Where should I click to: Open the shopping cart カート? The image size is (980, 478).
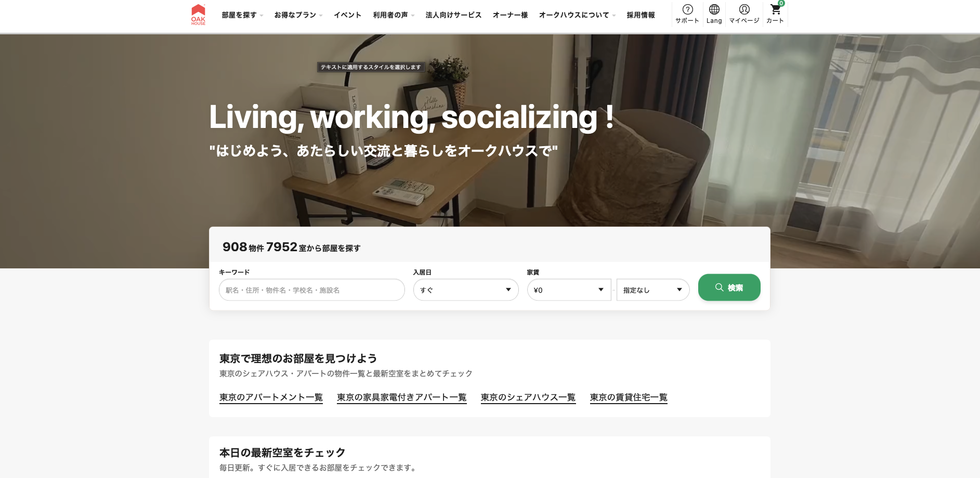coord(775,14)
